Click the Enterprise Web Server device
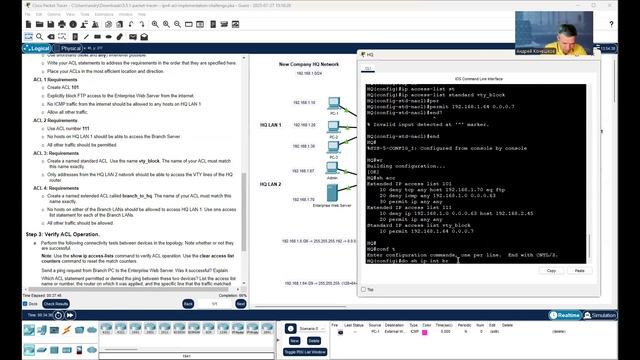Image resolution: width=640 pixels, height=360 pixels. [332, 193]
